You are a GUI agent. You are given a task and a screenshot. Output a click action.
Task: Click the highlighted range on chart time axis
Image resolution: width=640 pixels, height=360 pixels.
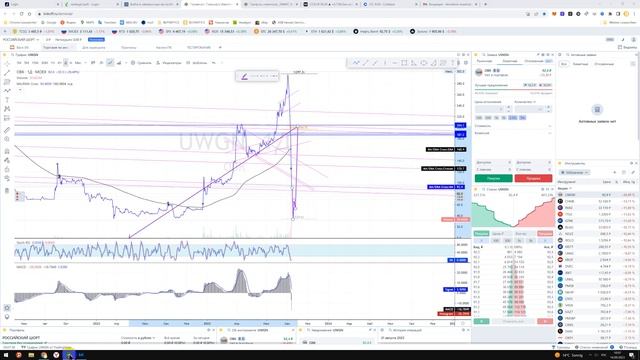[213, 323]
